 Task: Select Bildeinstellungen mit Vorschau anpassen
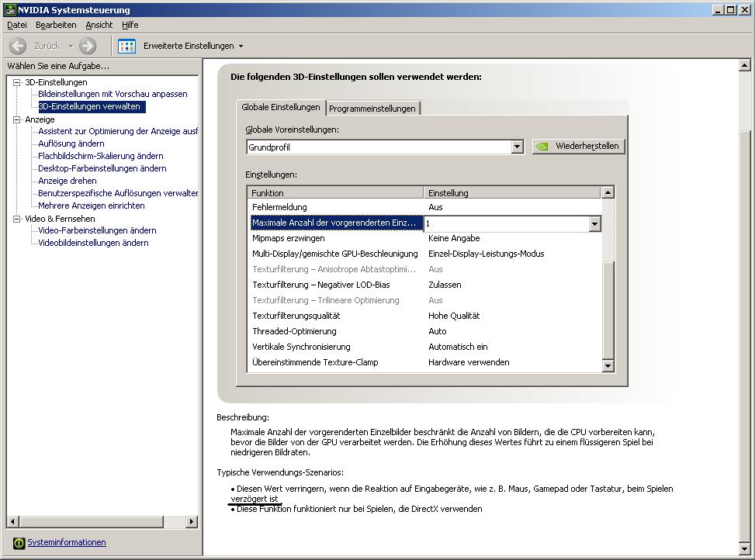point(113,94)
